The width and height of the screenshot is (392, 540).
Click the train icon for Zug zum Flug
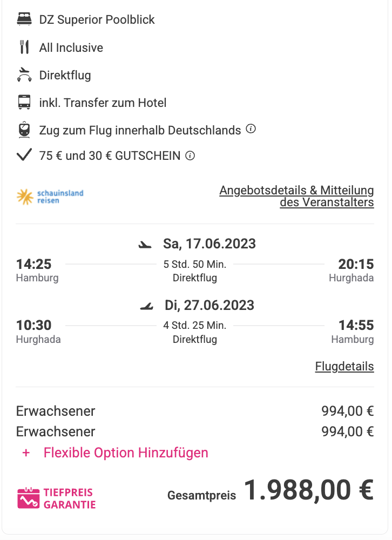tap(24, 130)
